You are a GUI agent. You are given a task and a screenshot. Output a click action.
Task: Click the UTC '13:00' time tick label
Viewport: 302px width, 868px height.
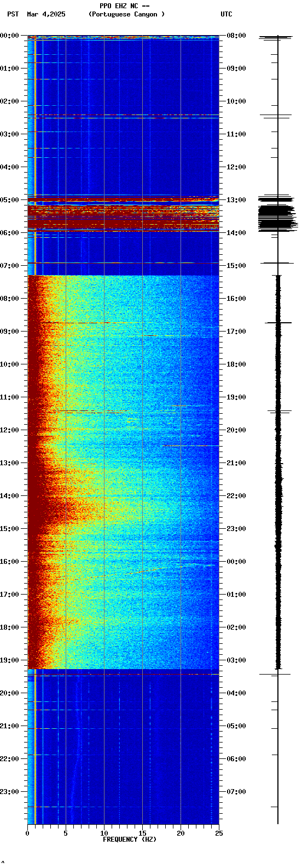point(236,200)
